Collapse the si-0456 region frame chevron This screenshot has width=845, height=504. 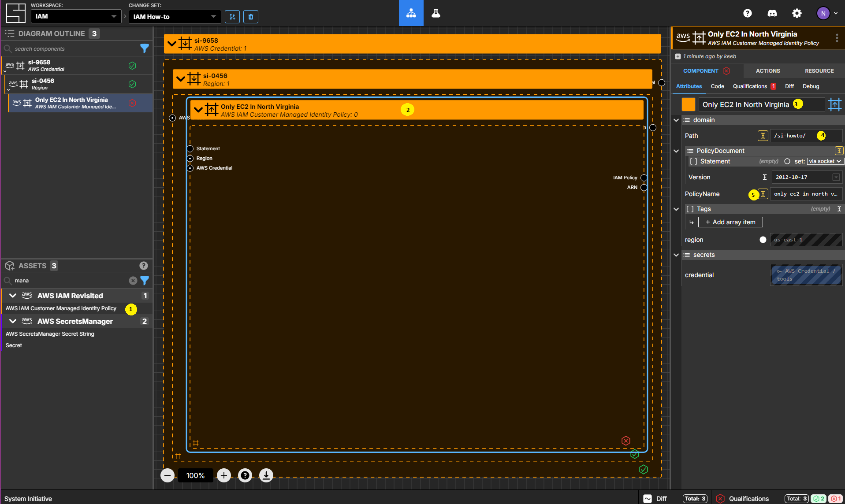click(x=181, y=79)
